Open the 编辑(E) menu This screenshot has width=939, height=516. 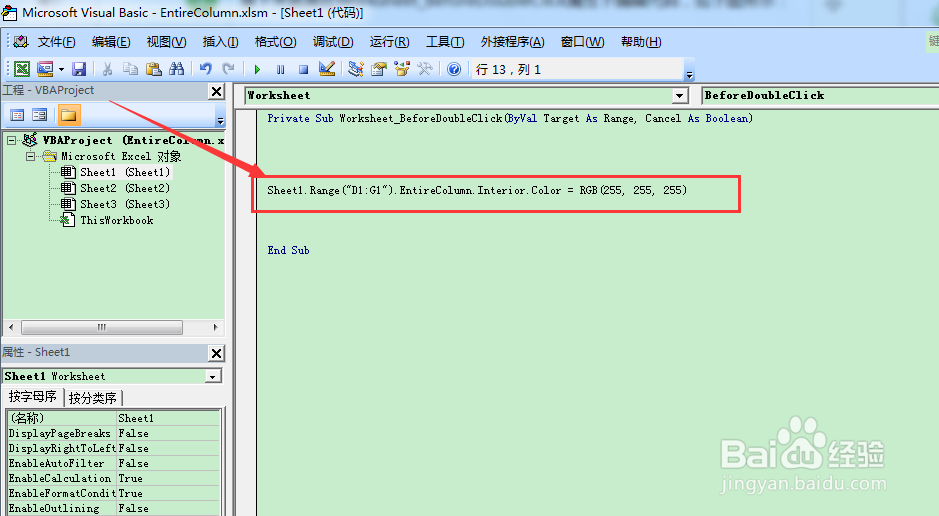tap(111, 42)
